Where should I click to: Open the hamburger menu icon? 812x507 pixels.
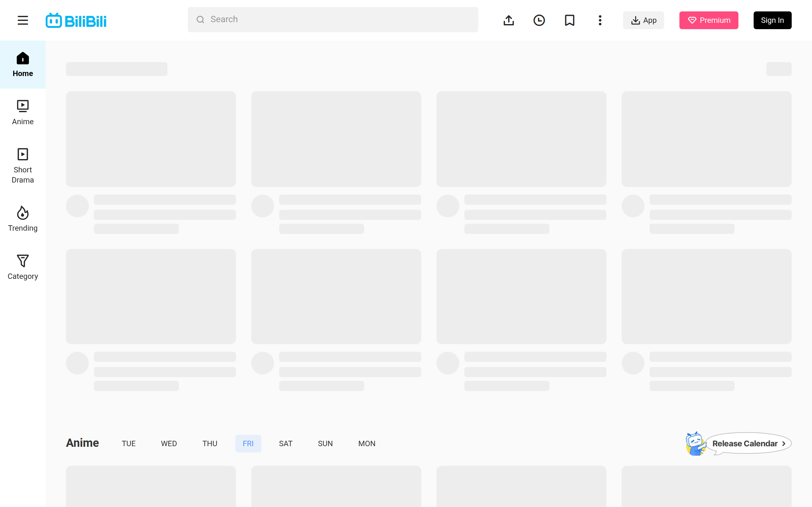(23, 21)
